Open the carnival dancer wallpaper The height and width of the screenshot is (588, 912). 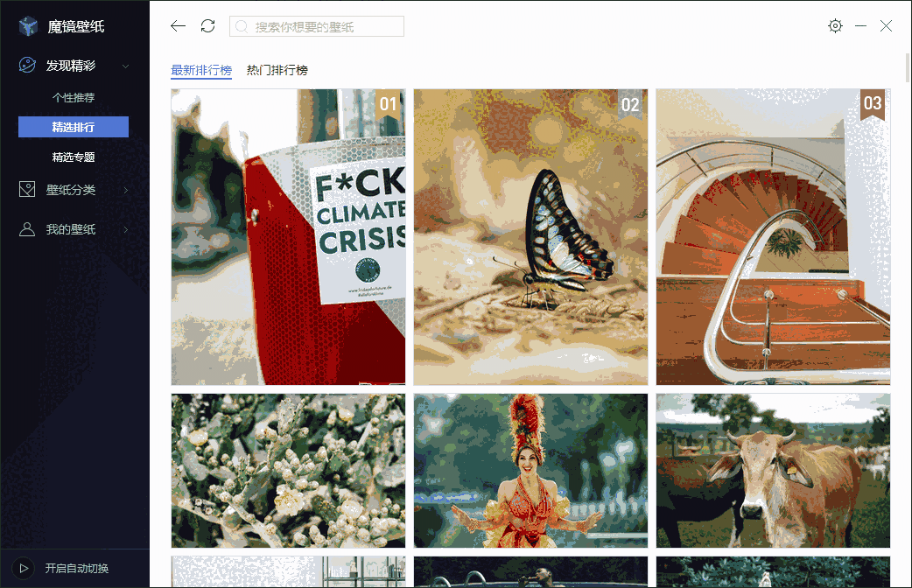tap(530, 471)
